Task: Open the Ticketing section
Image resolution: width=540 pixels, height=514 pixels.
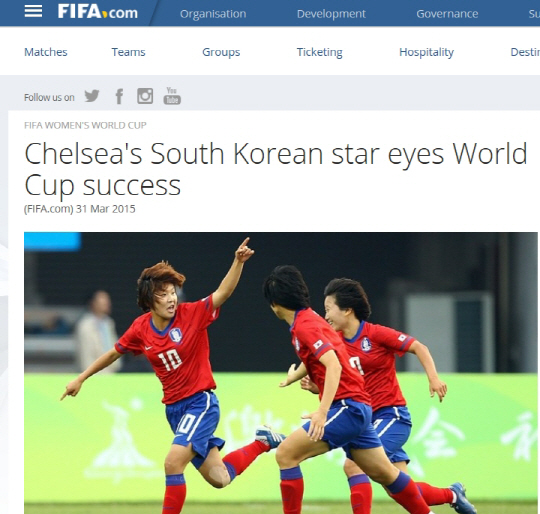Action: 320,52
